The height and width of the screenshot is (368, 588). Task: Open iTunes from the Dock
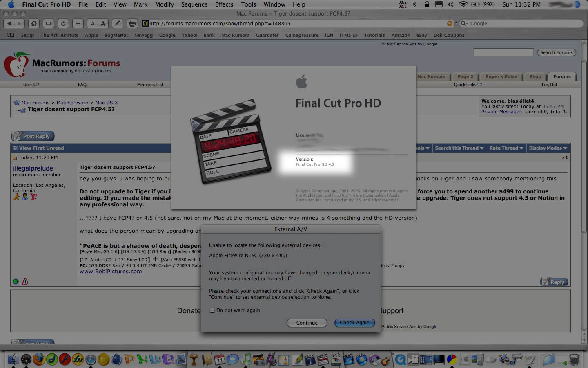(246, 359)
